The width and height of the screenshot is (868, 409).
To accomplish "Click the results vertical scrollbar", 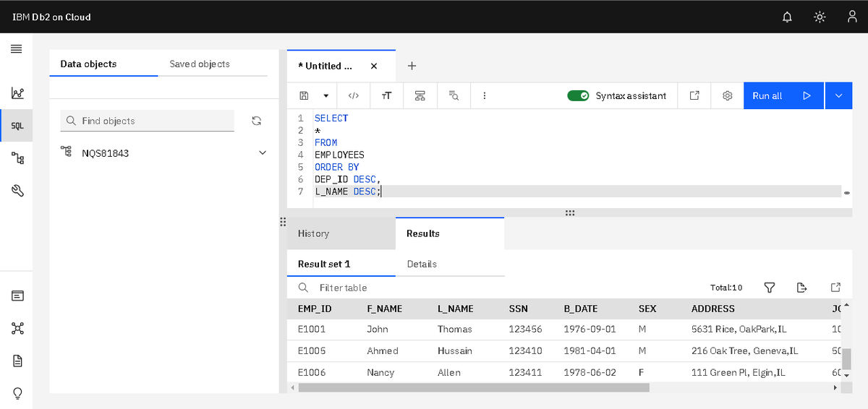I will click(x=846, y=358).
